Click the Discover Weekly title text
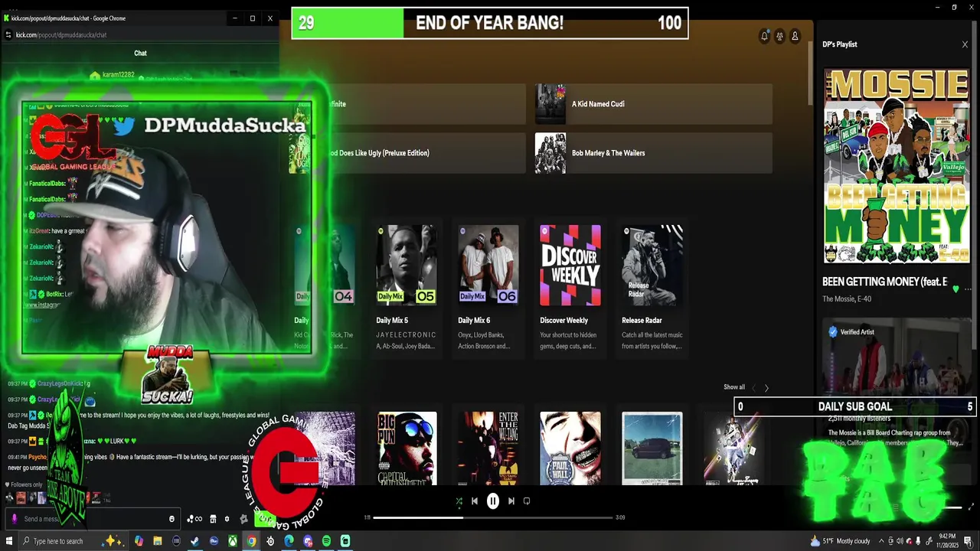This screenshot has height=551, width=980. click(x=564, y=321)
